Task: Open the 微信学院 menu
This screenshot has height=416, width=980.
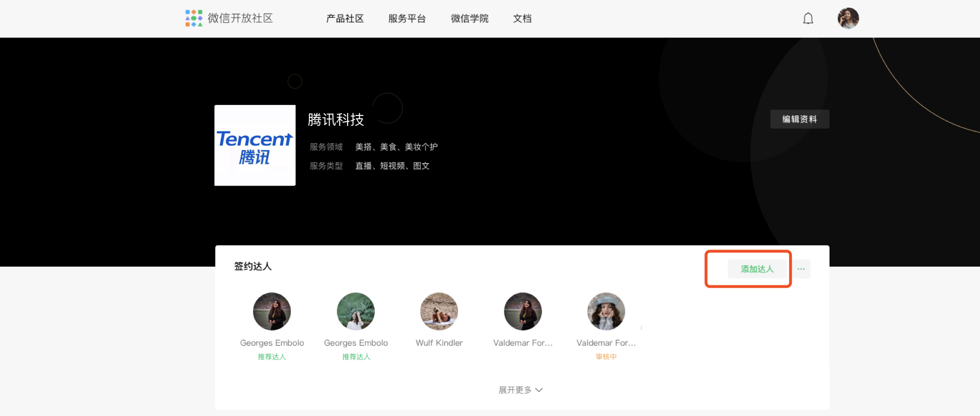Action: pos(469,19)
